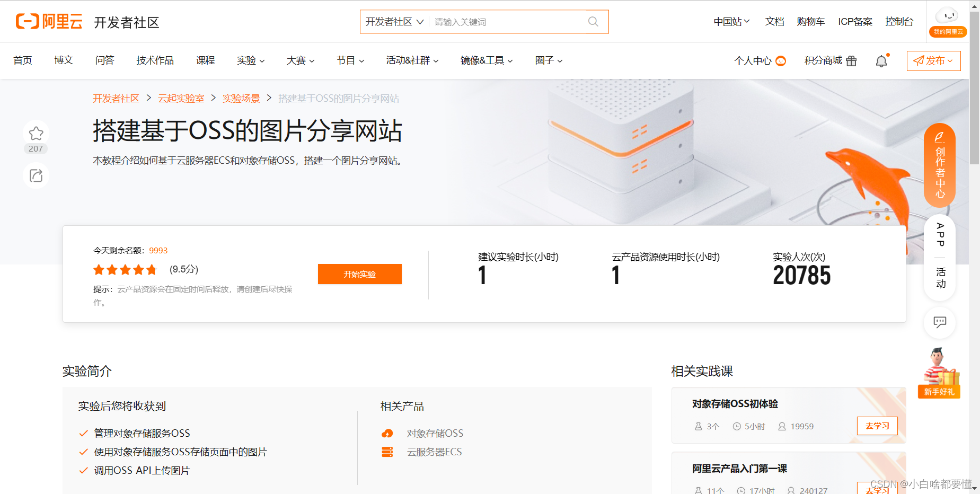Click the five-star rating
This screenshot has width=980, height=494.
pyautogui.click(x=125, y=270)
